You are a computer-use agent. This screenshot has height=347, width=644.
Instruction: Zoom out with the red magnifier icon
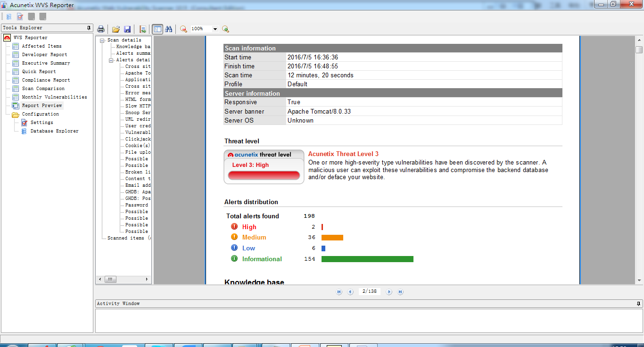point(183,29)
